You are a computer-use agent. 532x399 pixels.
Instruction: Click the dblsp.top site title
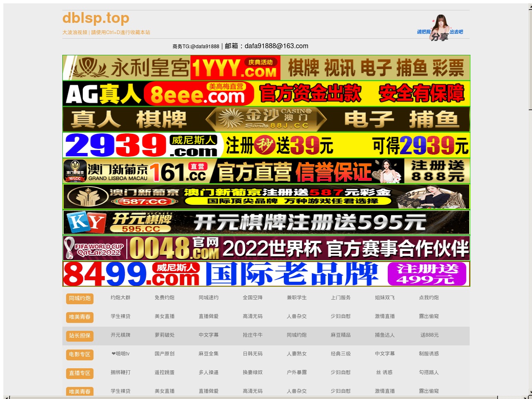coord(96,18)
